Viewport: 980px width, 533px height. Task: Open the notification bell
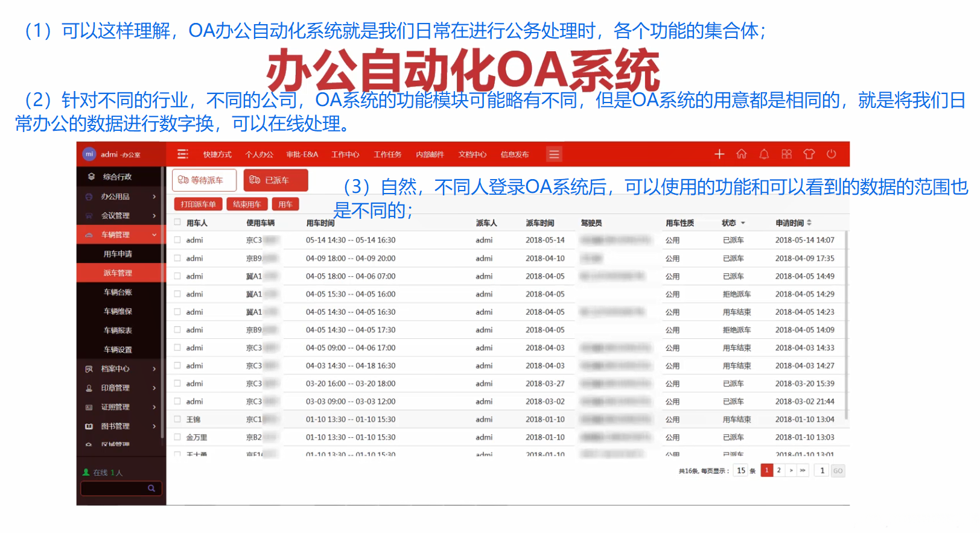click(x=764, y=154)
